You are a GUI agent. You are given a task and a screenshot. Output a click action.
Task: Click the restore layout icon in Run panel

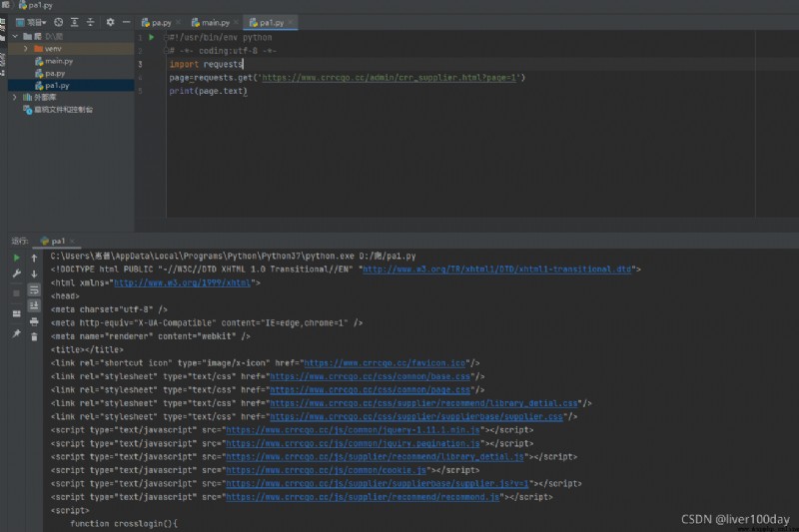click(16, 313)
